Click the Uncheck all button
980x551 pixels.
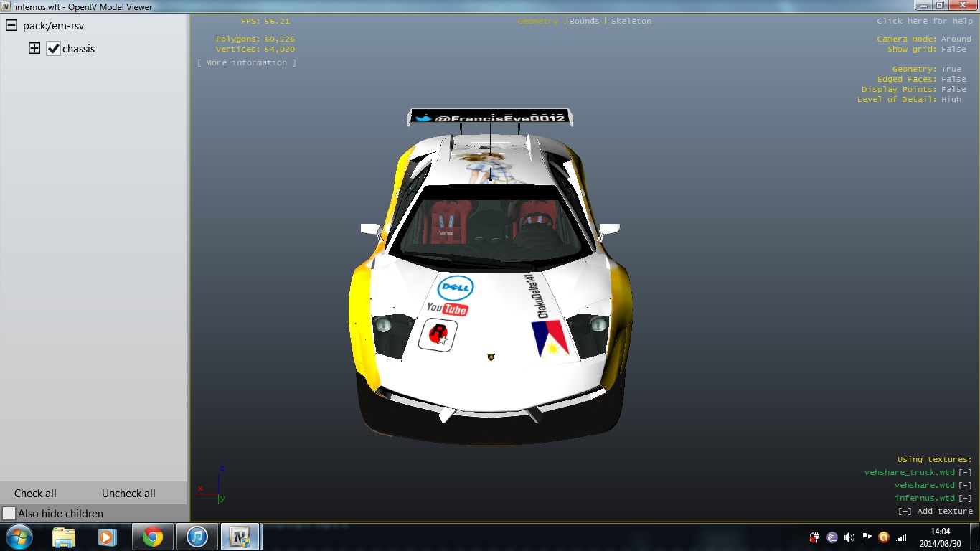click(x=128, y=494)
